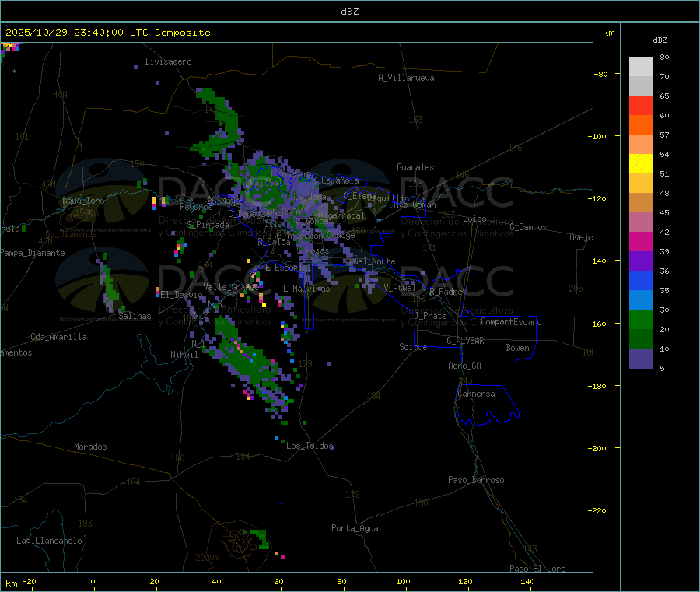Click the 2025/10/29 23:40:00 UTC Composite timestamp

[107, 33]
